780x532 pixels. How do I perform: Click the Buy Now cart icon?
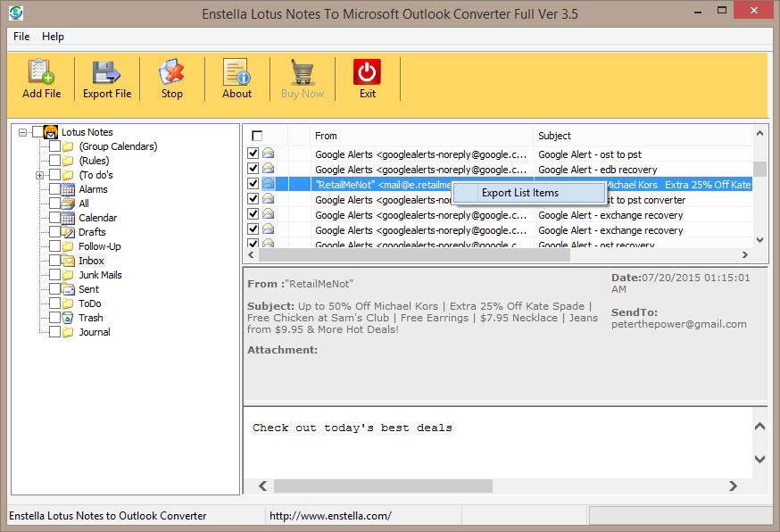[302, 73]
